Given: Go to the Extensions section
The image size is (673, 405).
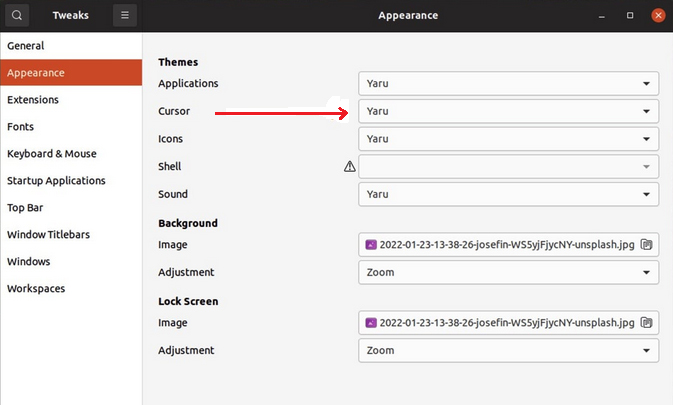Looking at the screenshot, I should point(71,100).
